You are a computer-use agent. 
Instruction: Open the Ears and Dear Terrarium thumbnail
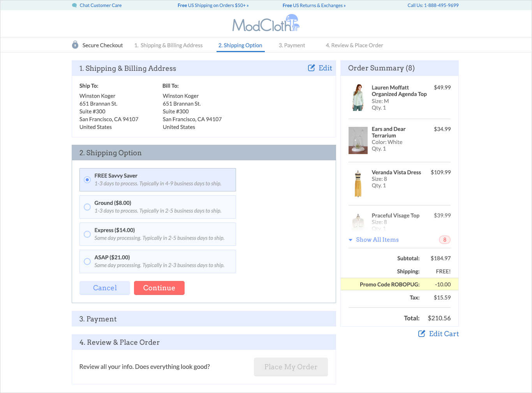click(x=358, y=140)
